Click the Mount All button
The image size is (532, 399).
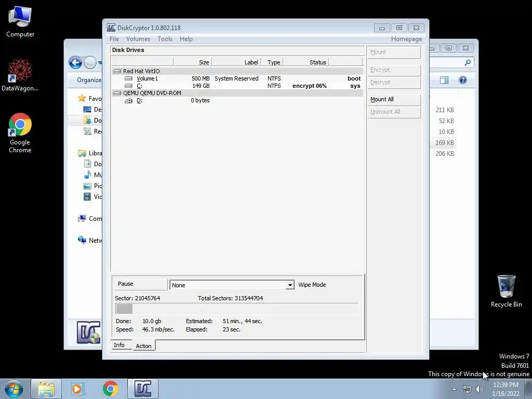pyautogui.click(x=394, y=99)
